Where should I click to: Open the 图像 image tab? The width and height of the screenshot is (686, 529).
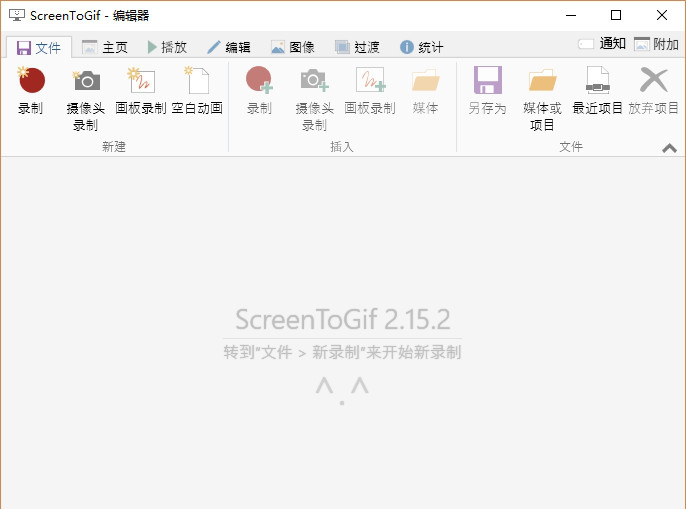293,47
